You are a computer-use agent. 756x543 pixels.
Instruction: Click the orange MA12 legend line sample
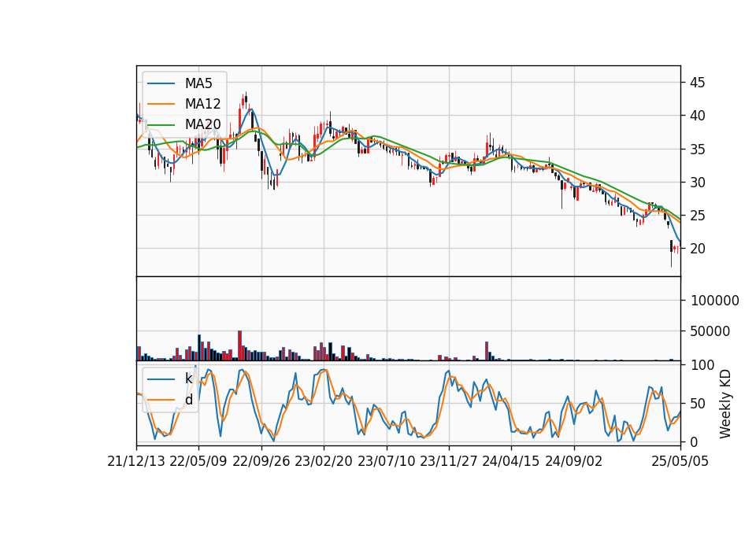point(161,104)
